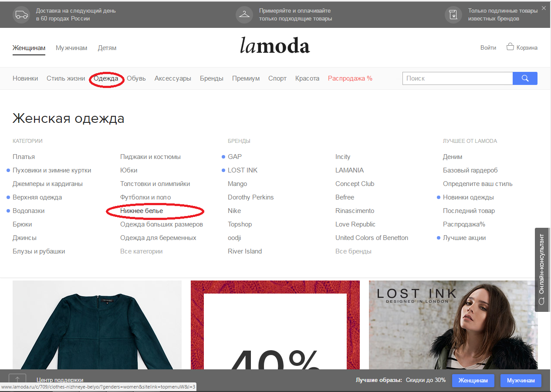Open the Онлайн-консультант side tab
Image resolution: width=551 pixels, height=392 pixels.
tap(543, 270)
